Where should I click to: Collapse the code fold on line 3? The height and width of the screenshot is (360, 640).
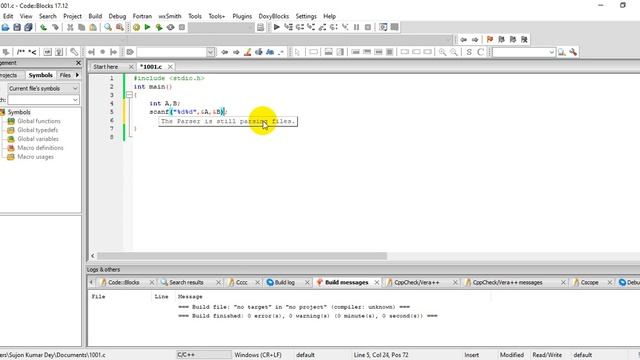129,95
